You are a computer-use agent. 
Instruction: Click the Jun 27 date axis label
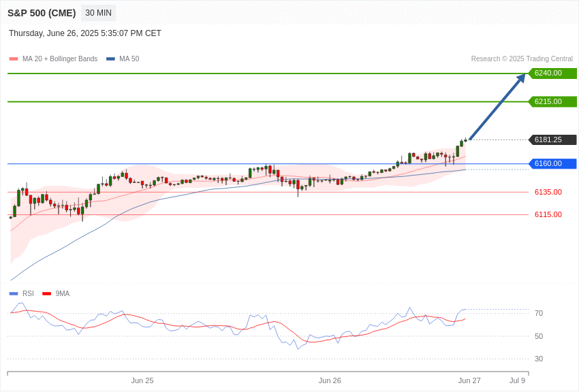coord(469,380)
